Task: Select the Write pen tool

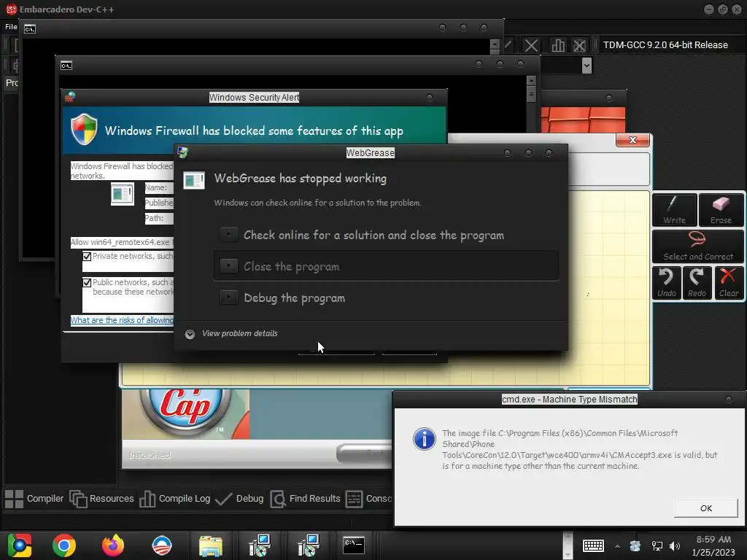Action: pos(674,209)
